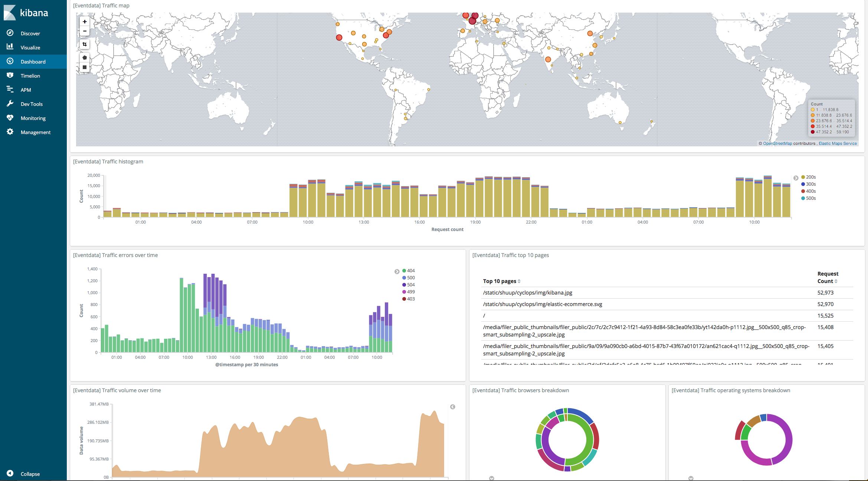Screen dimensions: 868x481
Task: Open Dev Tools from the sidebar
Action: (32, 104)
